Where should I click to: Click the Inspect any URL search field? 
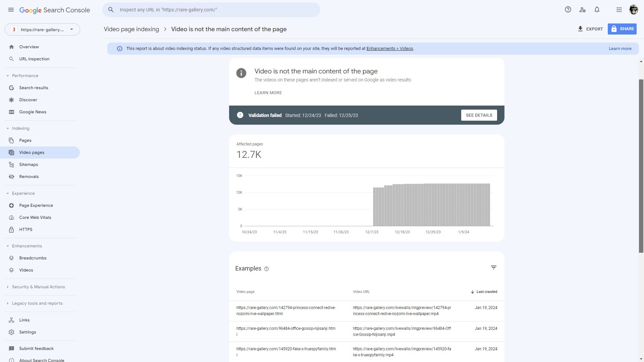pyautogui.click(x=211, y=10)
